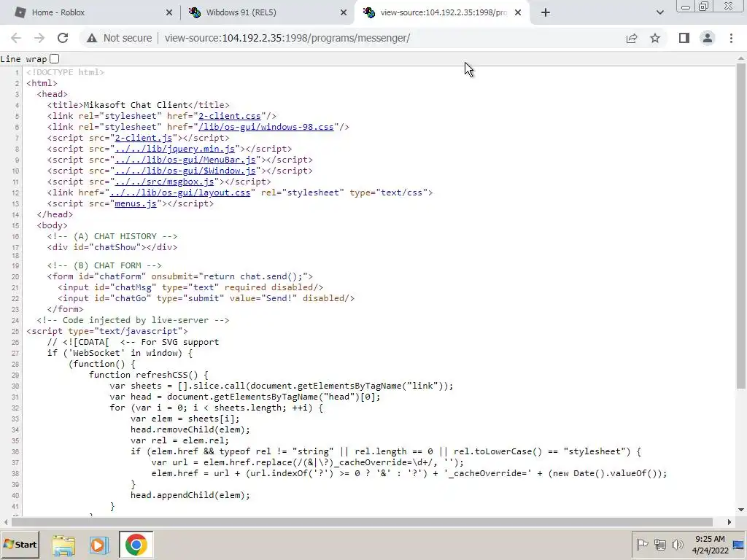
Task: Click the Mikasoft Chat Client title text
Action: point(136,105)
